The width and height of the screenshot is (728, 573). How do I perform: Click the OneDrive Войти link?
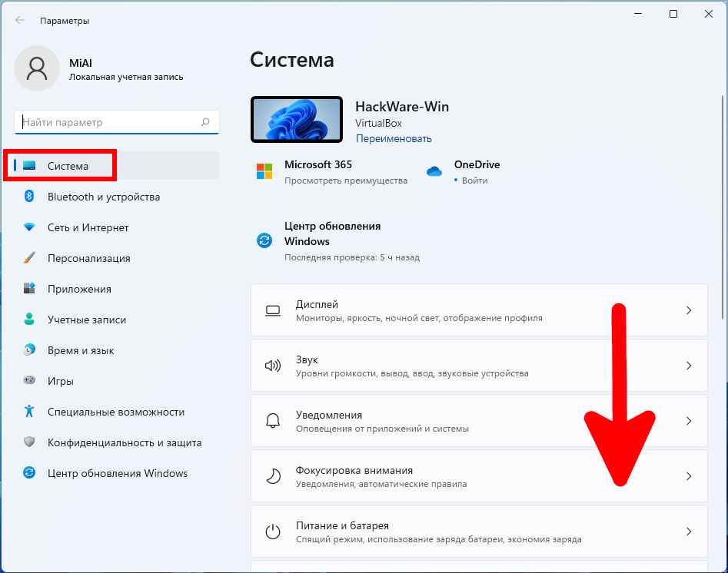coord(475,181)
